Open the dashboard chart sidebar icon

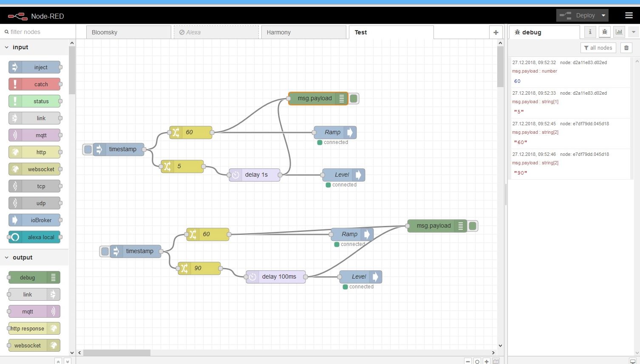pos(619,32)
